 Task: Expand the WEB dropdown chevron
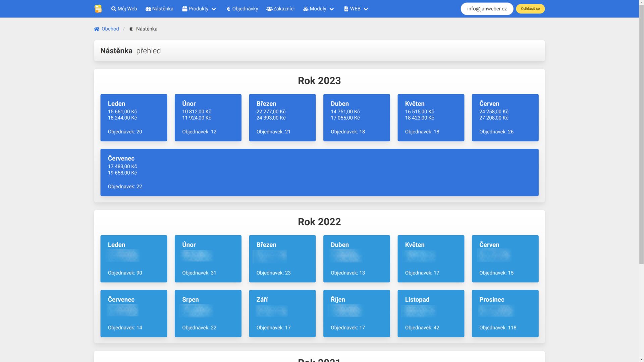(x=366, y=9)
